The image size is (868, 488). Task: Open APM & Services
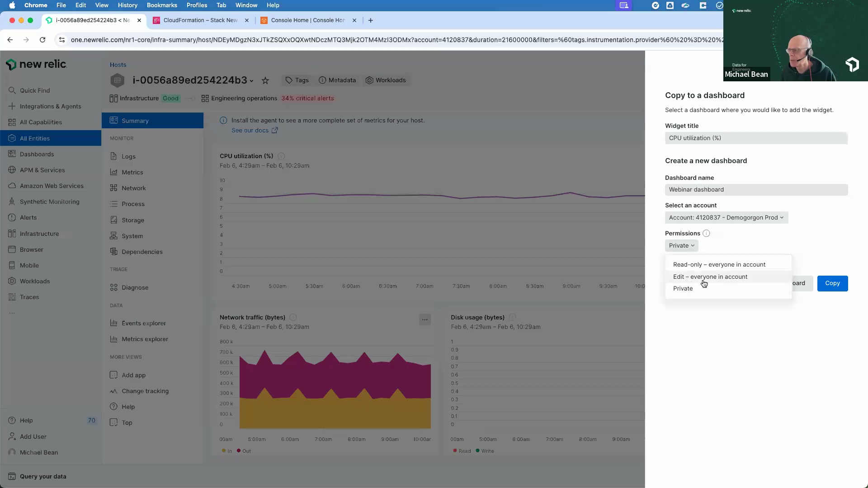click(x=36, y=170)
